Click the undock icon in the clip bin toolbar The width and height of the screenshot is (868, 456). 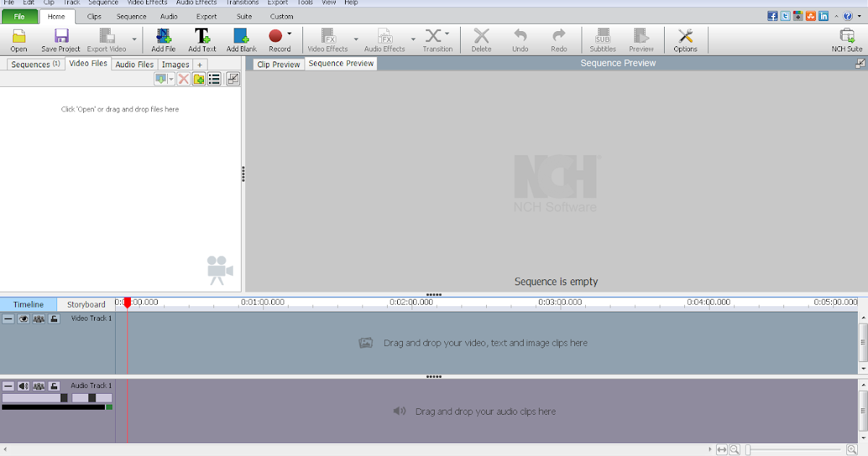coord(232,79)
